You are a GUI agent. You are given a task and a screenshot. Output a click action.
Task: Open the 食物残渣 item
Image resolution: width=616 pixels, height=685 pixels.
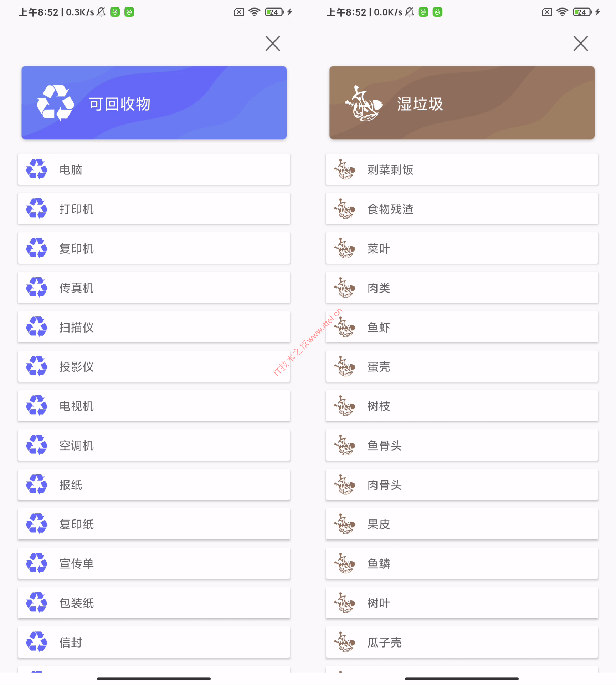[x=462, y=209]
